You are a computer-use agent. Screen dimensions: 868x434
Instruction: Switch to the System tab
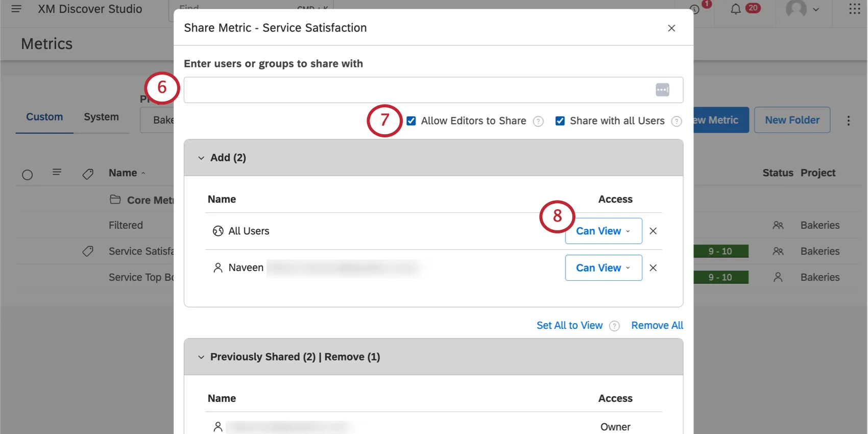[101, 117]
